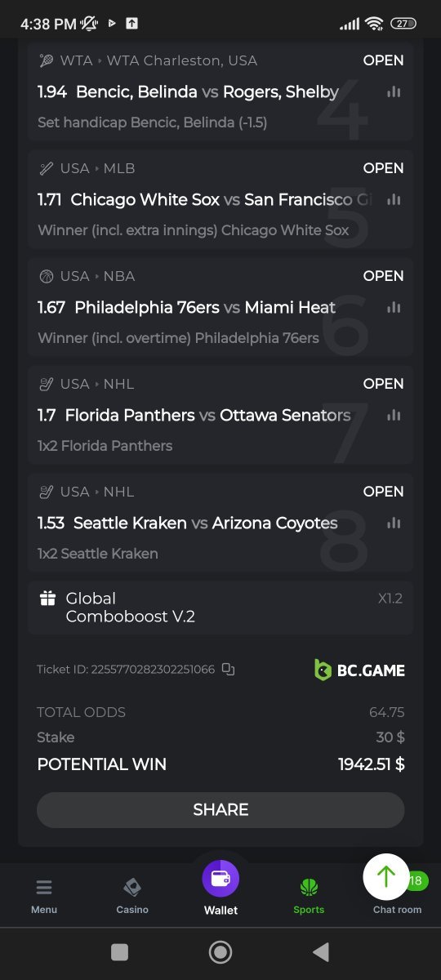Open the Global Comboboost V.2 row
Screen dimensions: 441x980
pos(220,608)
